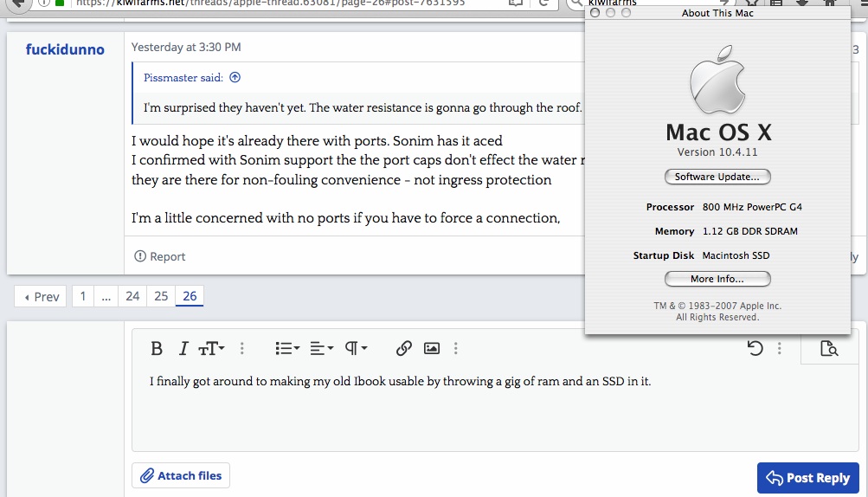This screenshot has height=497, width=868.
Task: Click the Macintosh SSD startup disk text
Action: (x=736, y=255)
